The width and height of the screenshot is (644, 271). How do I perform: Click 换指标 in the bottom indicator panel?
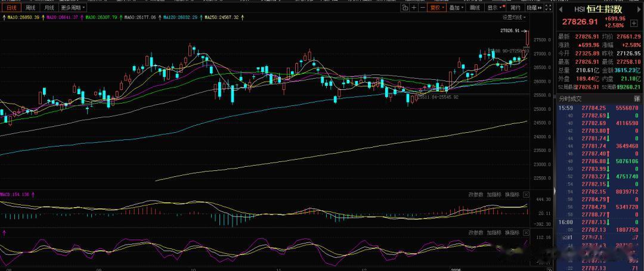pos(512,232)
